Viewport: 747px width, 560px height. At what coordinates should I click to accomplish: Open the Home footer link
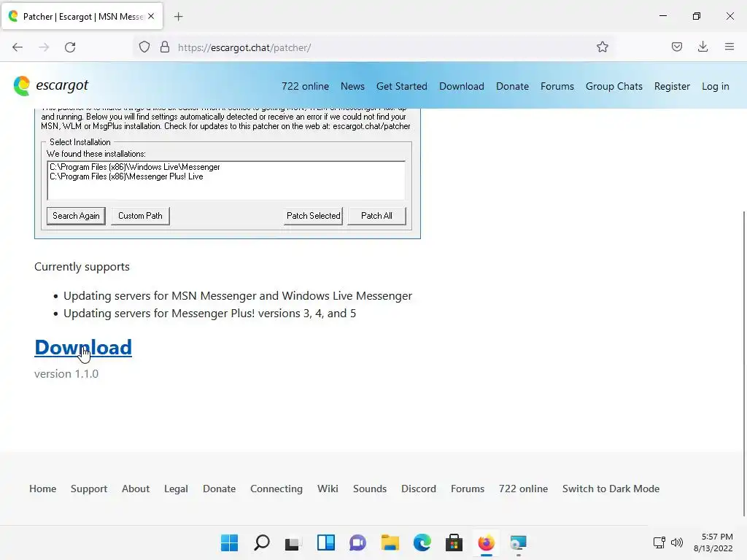[x=42, y=489]
